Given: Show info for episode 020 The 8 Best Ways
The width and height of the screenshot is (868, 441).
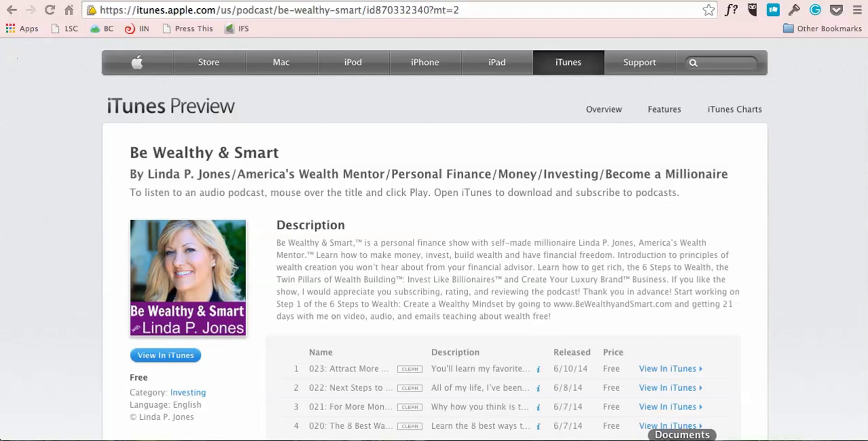Looking at the screenshot, I should [538, 426].
